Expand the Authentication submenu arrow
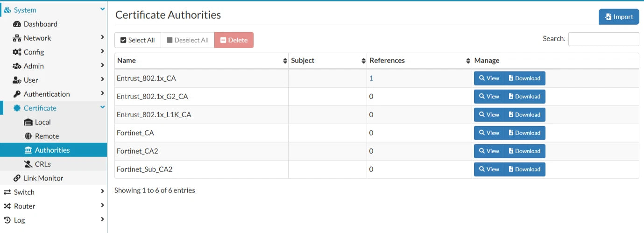Viewport: 644px width, 233px height. [102, 93]
